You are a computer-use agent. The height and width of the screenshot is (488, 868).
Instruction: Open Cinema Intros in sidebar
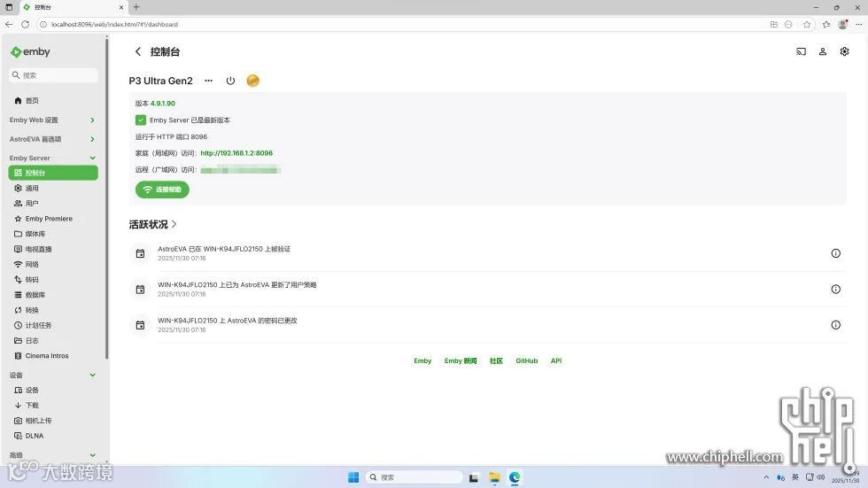[53, 356]
